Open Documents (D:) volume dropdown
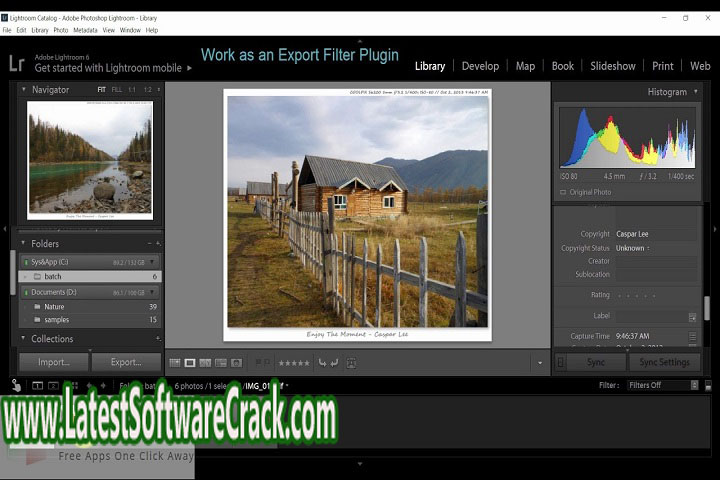The height and width of the screenshot is (480, 720). [152, 292]
